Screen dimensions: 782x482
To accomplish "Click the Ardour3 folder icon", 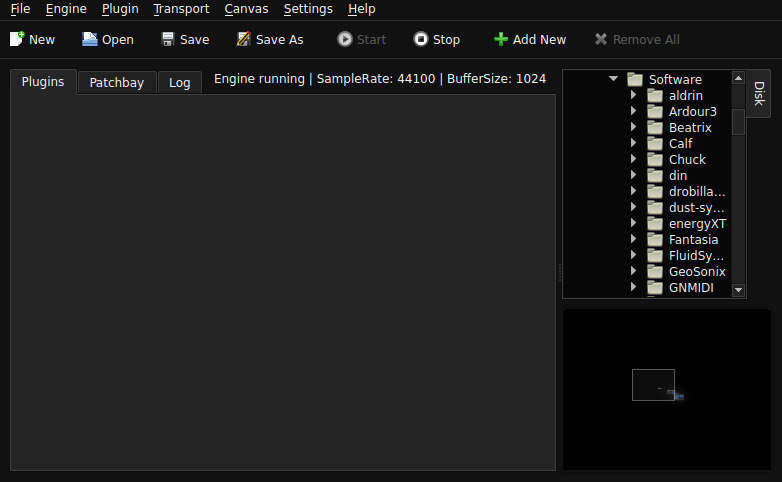I will [655, 111].
